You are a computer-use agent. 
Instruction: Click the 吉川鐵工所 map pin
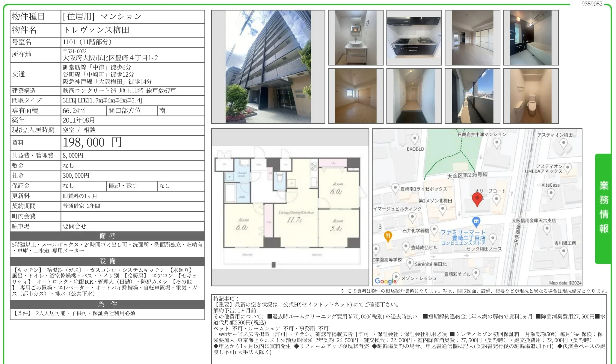(x=564, y=252)
